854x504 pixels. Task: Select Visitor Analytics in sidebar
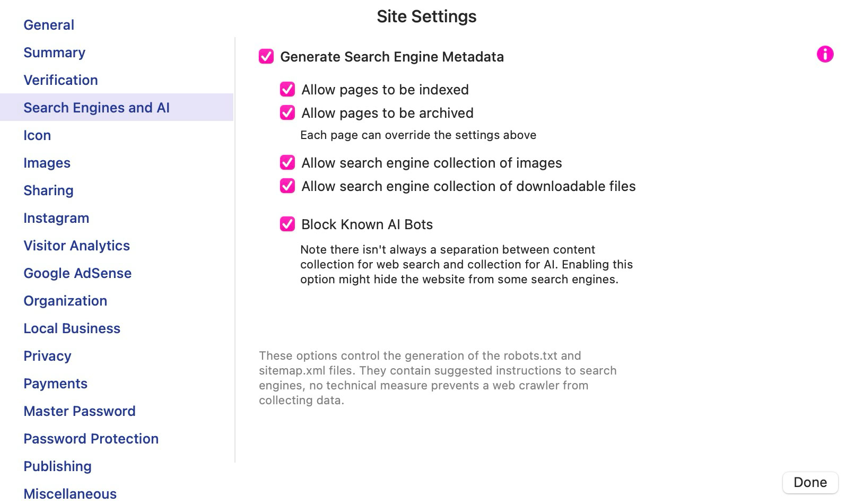[x=76, y=246]
